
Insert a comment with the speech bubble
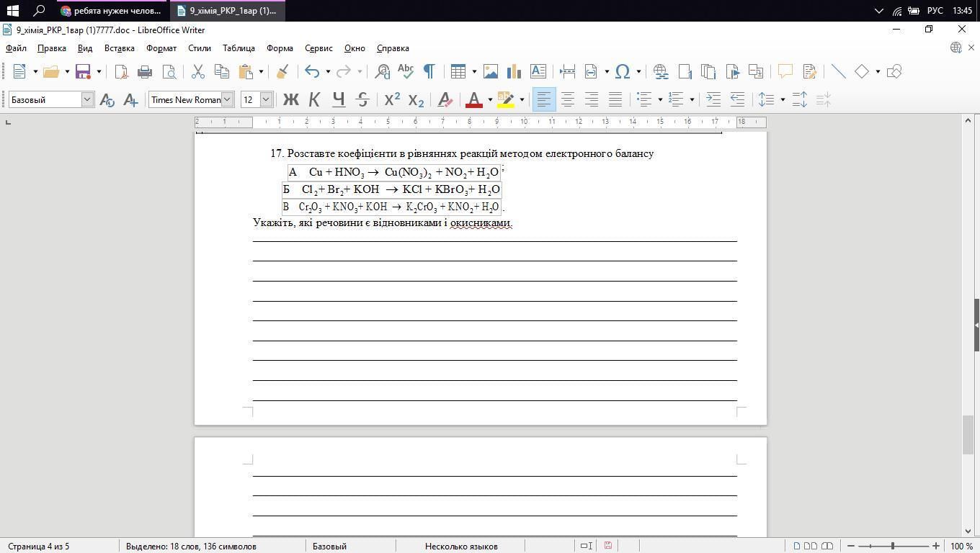click(785, 71)
